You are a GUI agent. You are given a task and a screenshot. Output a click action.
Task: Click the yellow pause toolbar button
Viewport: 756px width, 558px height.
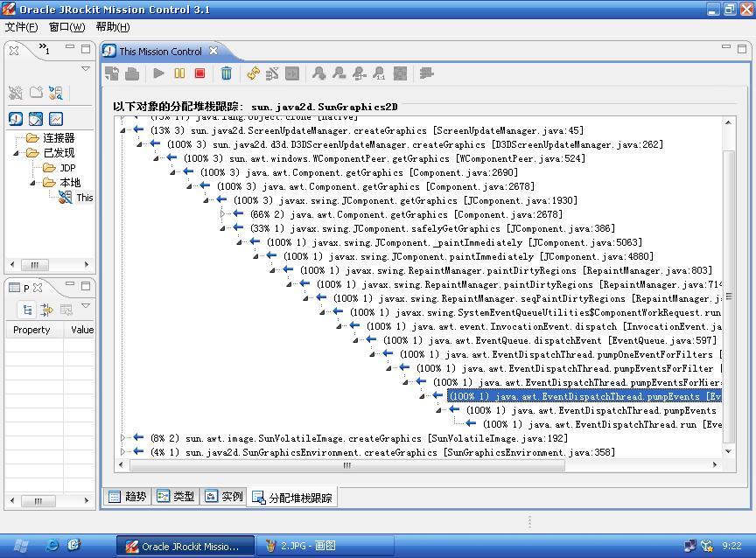pyautogui.click(x=179, y=73)
